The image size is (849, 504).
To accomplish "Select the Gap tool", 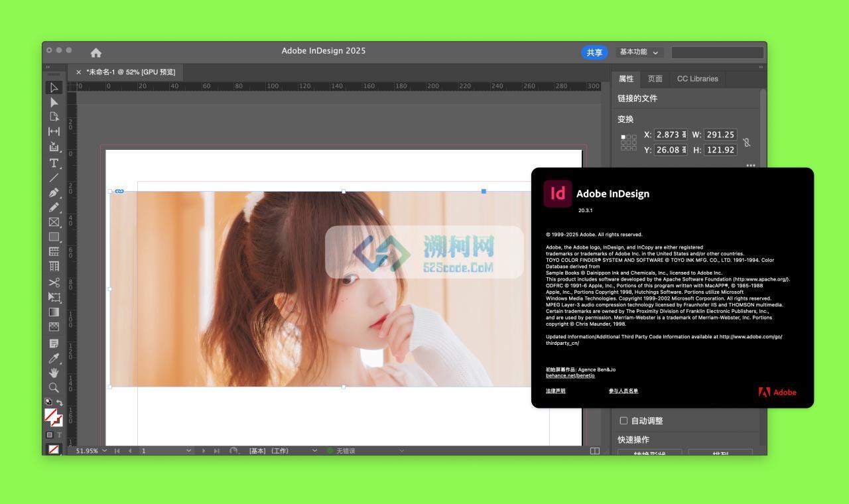I will pos(54,131).
